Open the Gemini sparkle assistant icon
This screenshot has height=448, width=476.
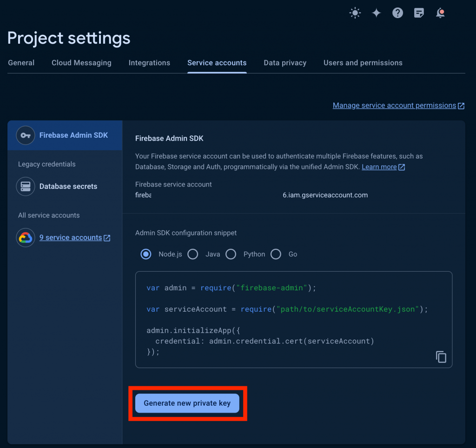pyautogui.click(x=377, y=13)
